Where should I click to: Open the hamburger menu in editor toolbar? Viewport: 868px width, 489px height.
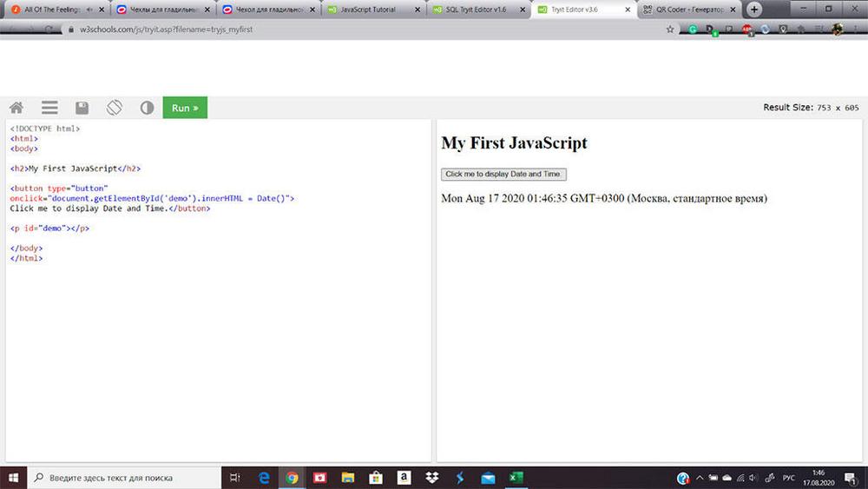click(x=49, y=108)
